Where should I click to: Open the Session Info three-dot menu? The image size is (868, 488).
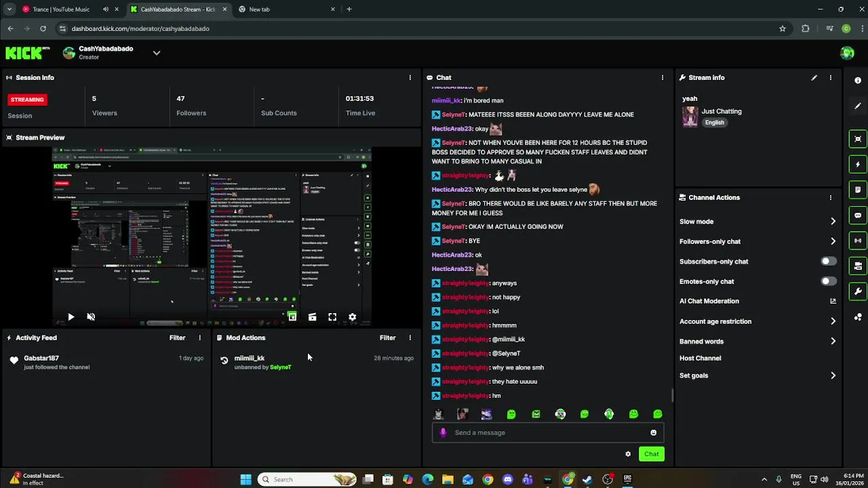410,78
